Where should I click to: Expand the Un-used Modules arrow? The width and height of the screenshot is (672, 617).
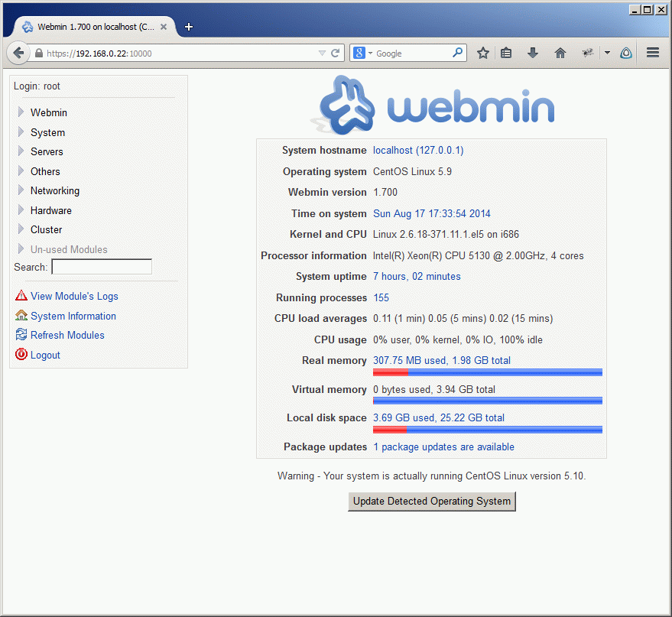[x=21, y=248]
